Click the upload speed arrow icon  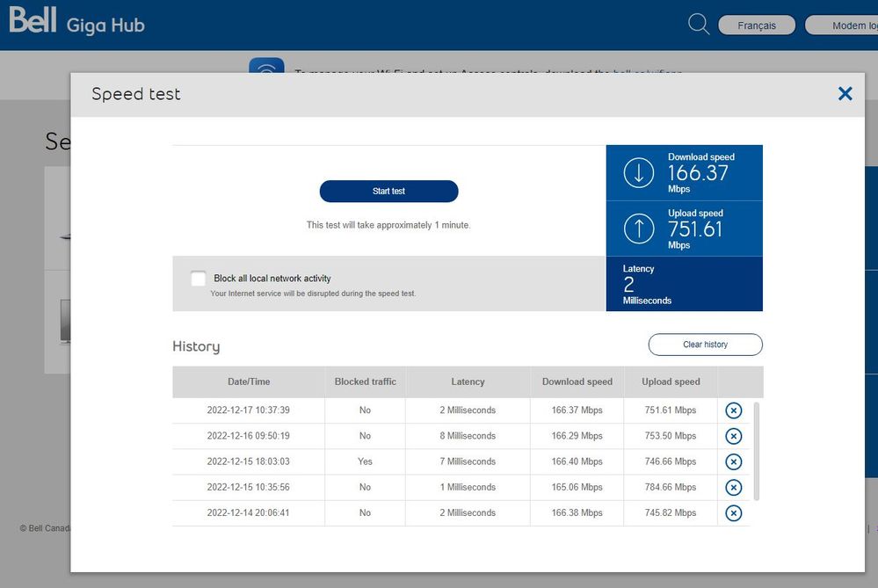(x=639, y=229)
